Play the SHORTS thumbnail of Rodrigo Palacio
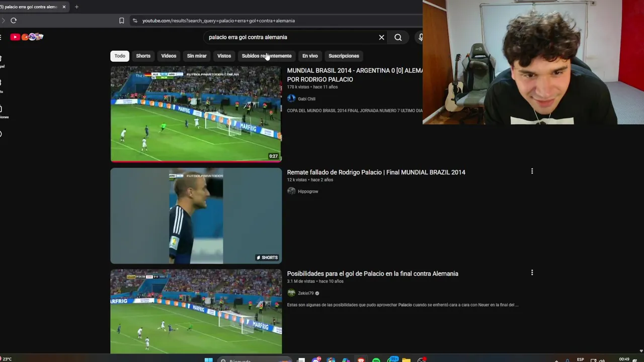 (x=196, y=216)
